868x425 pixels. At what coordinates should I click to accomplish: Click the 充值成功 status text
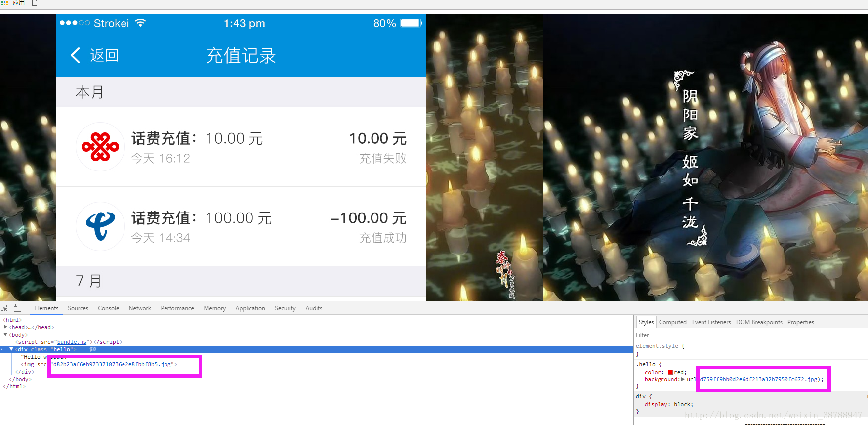coord(383,238)
